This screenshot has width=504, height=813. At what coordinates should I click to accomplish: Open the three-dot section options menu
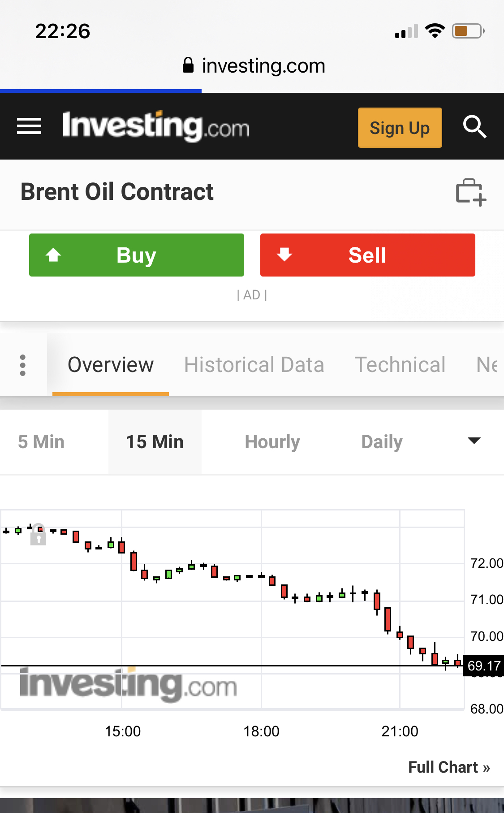pos(23,365)
